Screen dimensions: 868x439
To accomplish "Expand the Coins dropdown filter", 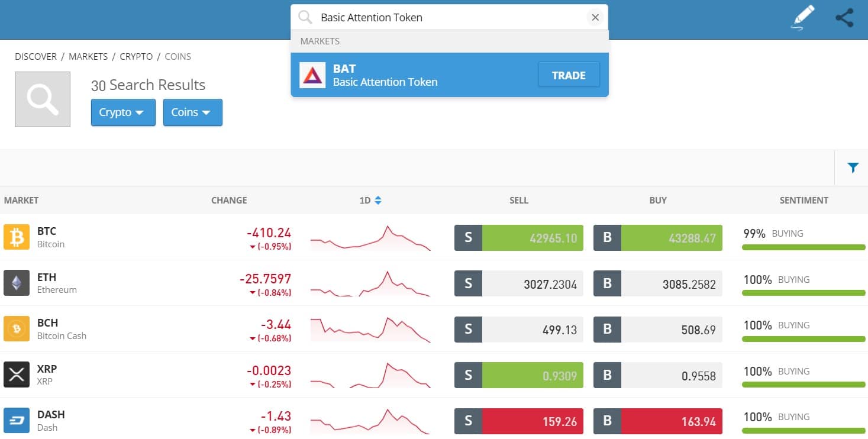I will (193, 112).
